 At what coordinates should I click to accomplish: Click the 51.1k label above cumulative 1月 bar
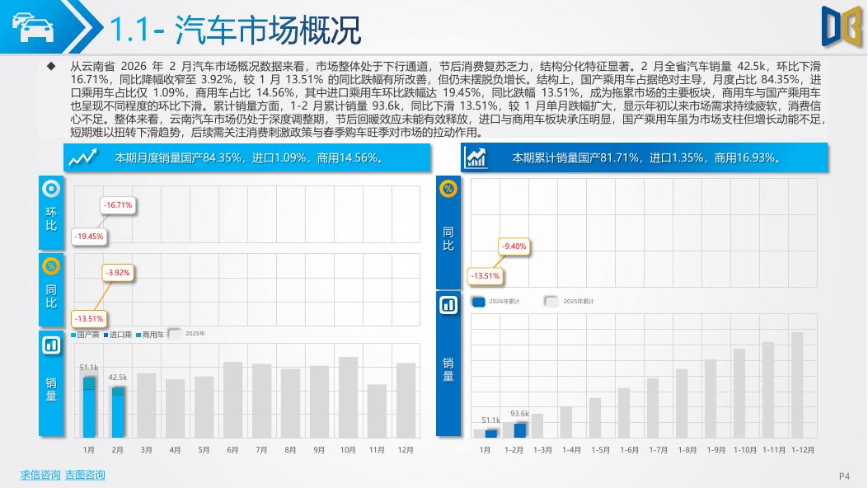click(x=490, y=420)
